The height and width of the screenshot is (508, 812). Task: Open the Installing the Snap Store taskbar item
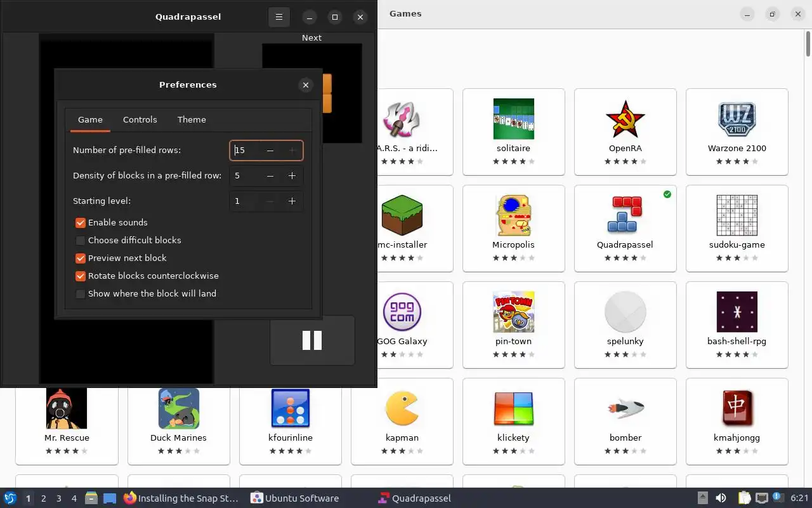coord(181,498)
